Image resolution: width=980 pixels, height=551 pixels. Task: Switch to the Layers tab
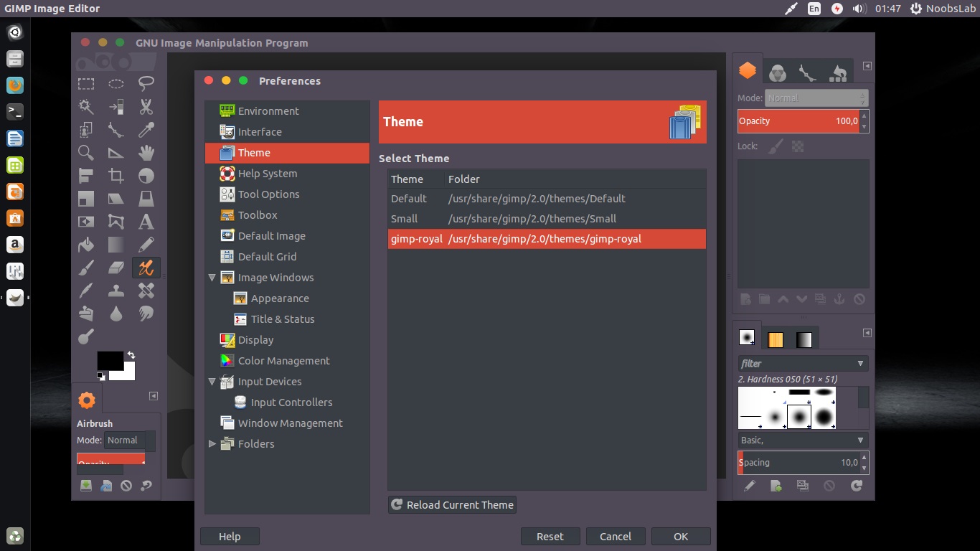coord(748,70)
